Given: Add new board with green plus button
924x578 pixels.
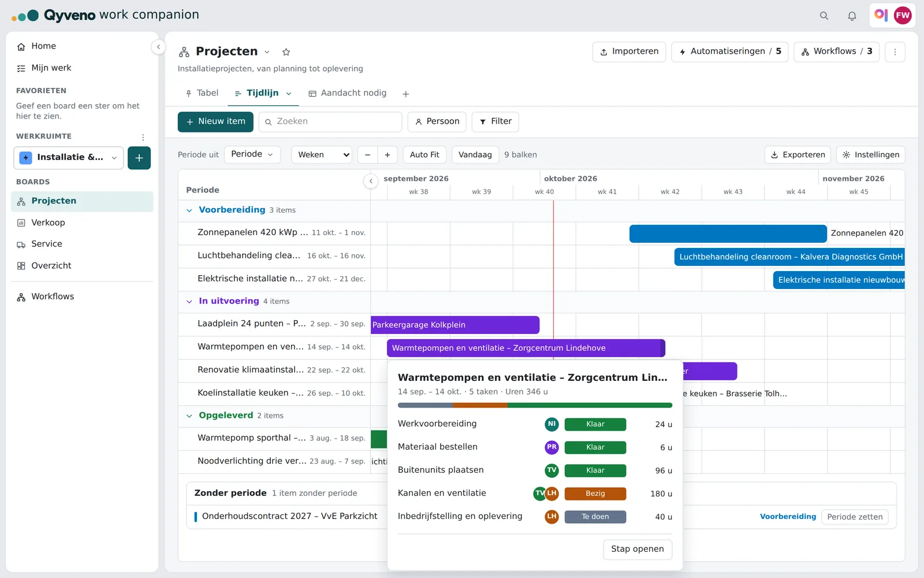Looking at the screenshot, I should tap(139, 158).
